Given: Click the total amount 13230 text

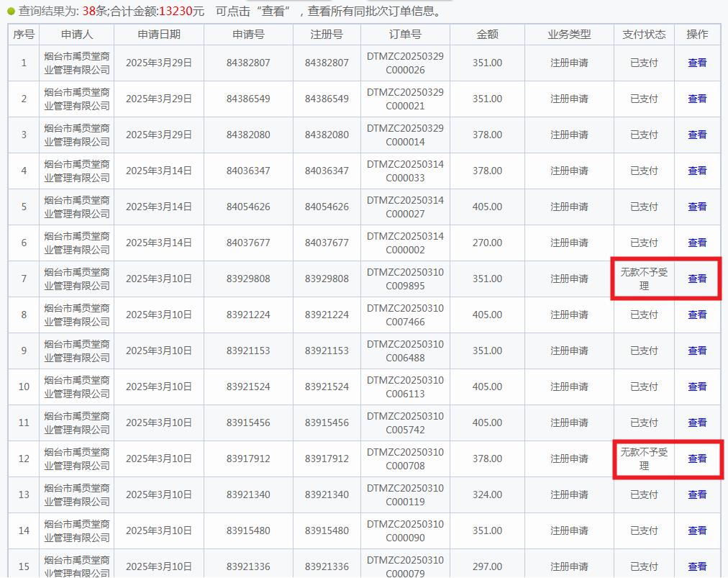Looking at the screenshot, I should (176, 11).
